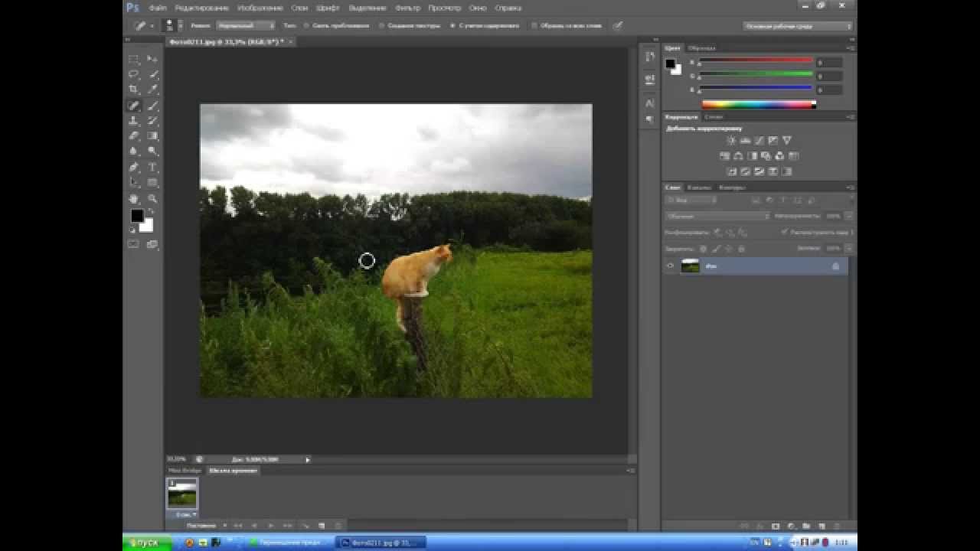Add a Brightness/Contrast adjustment
This screenshot has height=551, width=980.
(x=731, y=140)
